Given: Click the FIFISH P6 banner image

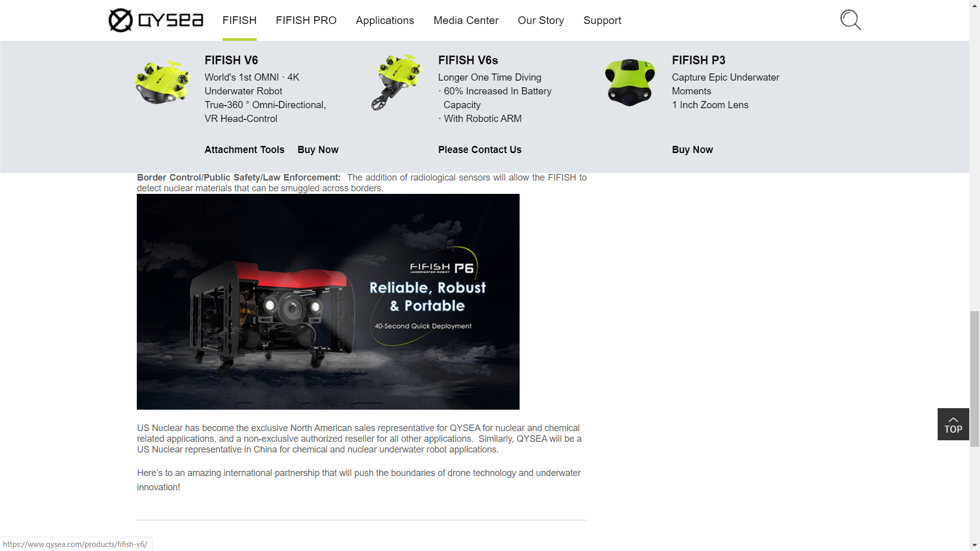Looking at the screenshot, I should tap(328, 302).
